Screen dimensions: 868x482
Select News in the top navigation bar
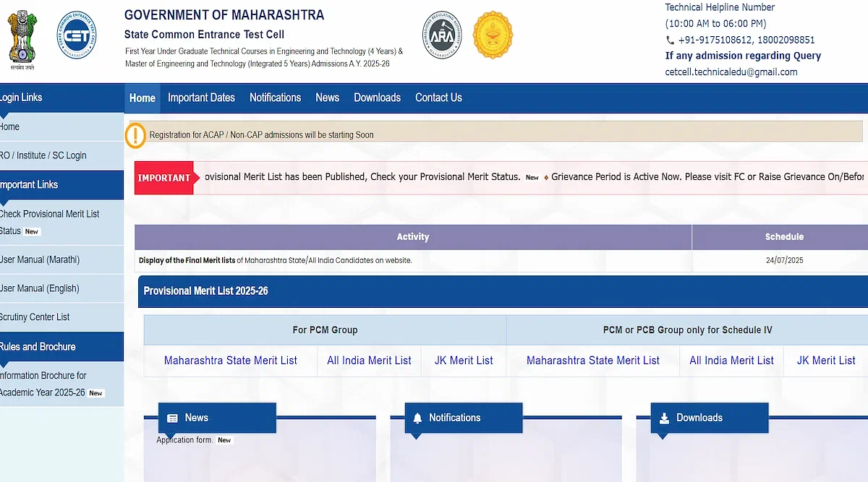(x=327, y=98)
